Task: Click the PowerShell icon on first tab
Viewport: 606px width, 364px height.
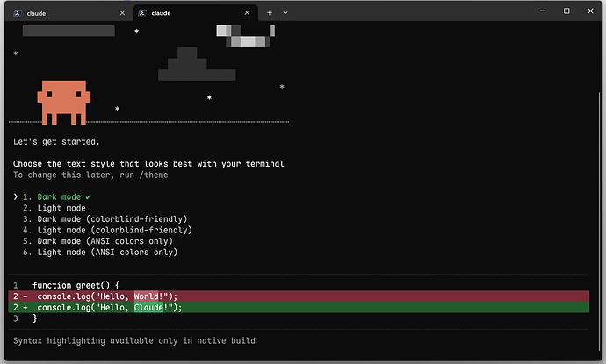Action: point(18,13)
